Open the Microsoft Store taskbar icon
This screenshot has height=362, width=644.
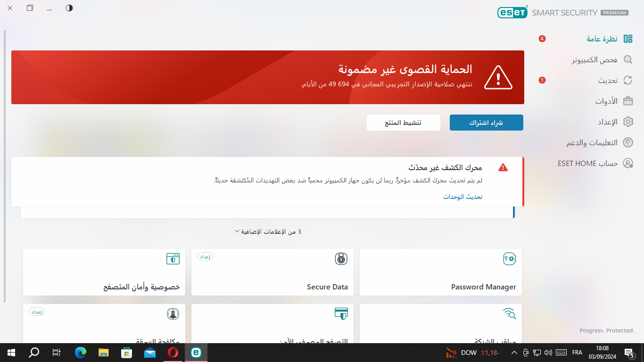click(x=126, y=352)
